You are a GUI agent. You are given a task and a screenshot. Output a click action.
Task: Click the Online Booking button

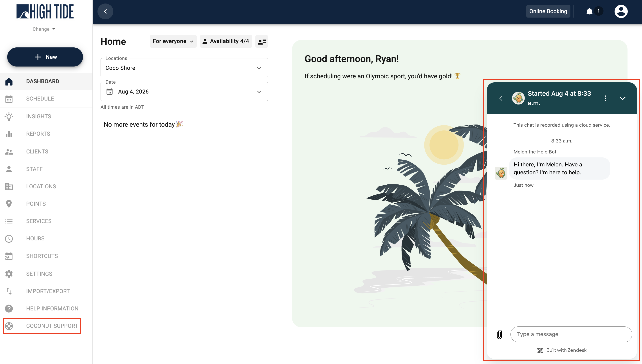coord(548,11)
